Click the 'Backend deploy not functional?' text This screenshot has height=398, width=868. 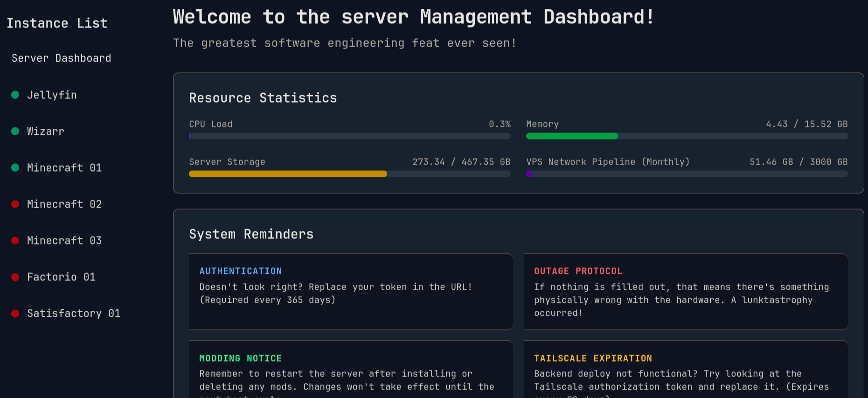click(x=616, y=374)
